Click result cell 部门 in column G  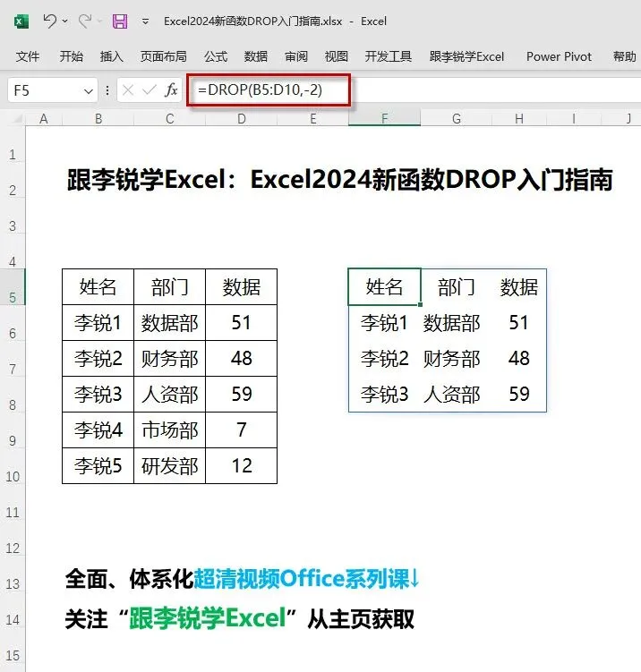tap(457, 286)
